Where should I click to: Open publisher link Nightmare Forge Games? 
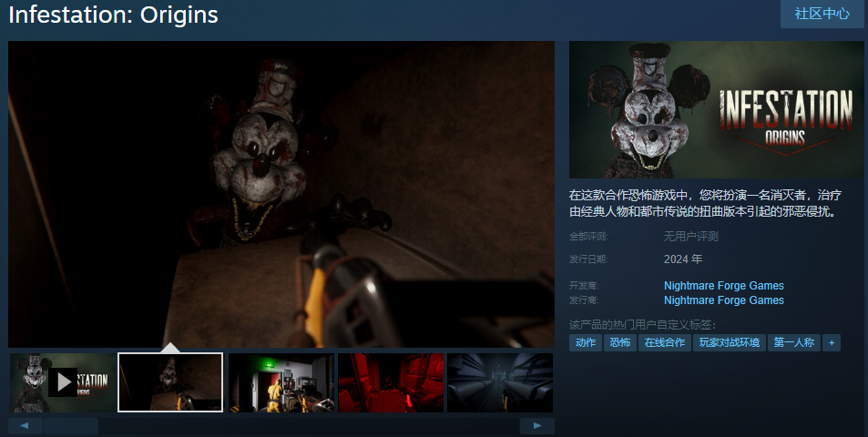pyautogui.click(x=723, y=300)
